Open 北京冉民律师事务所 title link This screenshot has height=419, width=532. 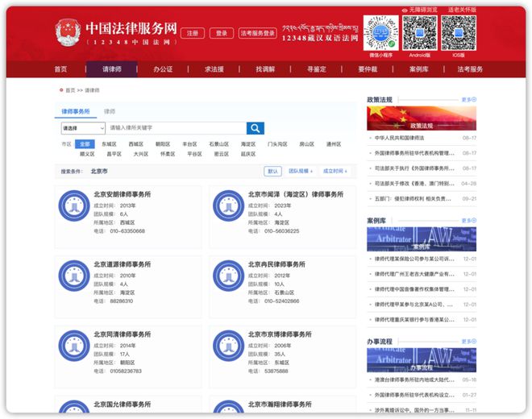pyautogui.click(x=276, y=264)
